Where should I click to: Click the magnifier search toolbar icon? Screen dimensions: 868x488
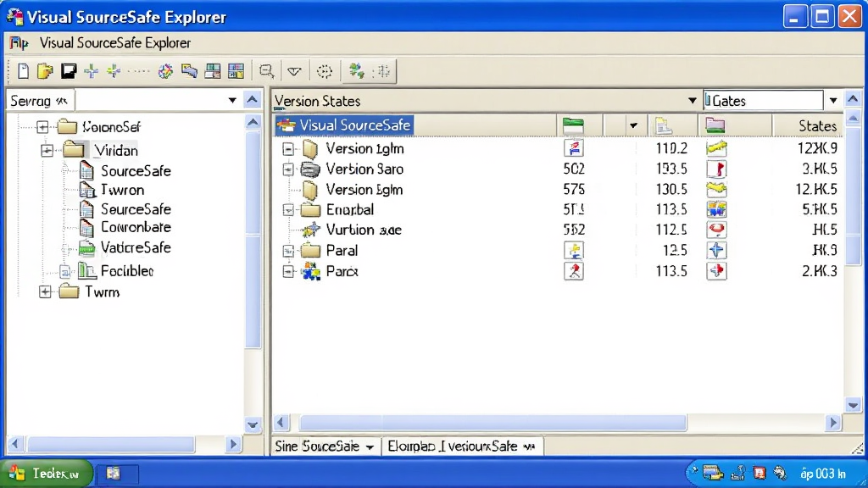(267, 71)
